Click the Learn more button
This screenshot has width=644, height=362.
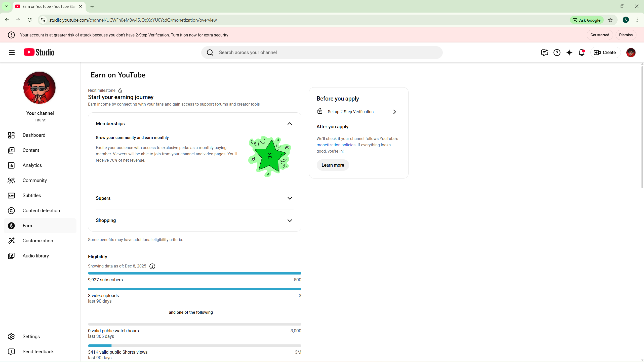(333, 165)
